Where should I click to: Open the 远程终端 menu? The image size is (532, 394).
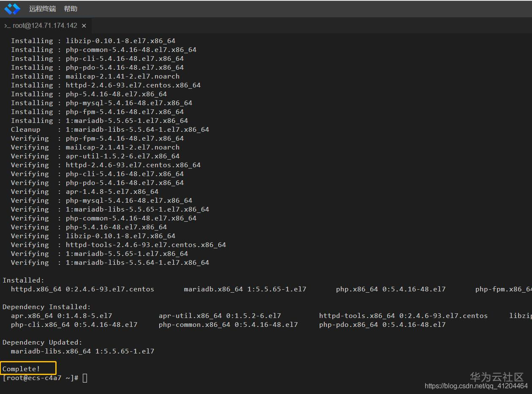tap(42, 8)
